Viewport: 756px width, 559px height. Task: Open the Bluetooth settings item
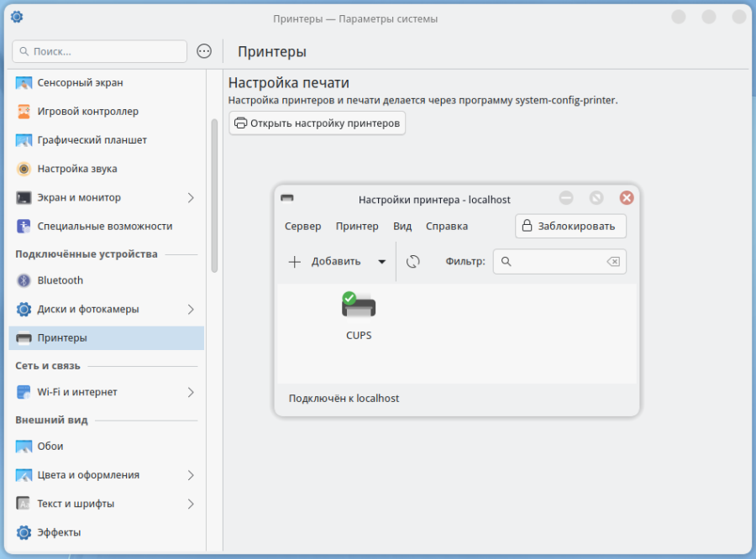click(107, 280)
